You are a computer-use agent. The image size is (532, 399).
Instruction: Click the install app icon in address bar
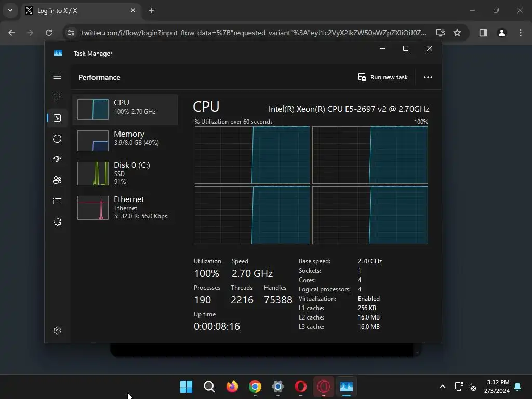[441, 33]
